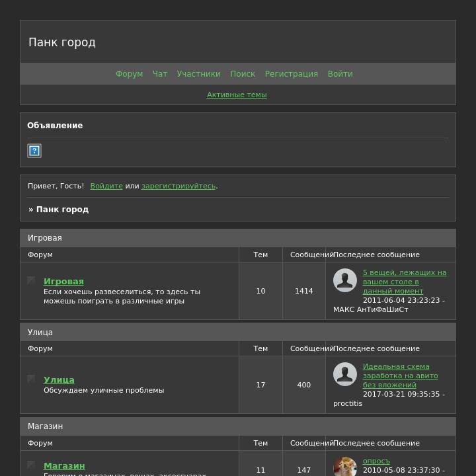Go to Участники in navigation bar

coord(198,74)
